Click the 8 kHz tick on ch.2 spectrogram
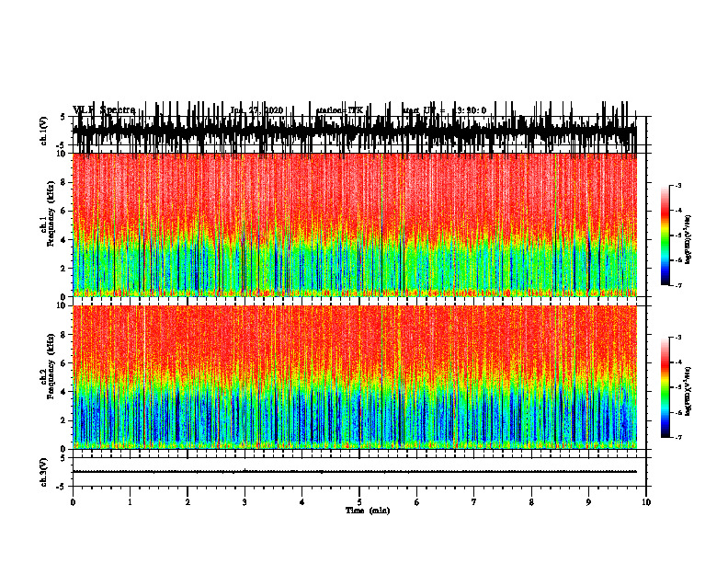This screenshot has height=563, width=728. 63,335
